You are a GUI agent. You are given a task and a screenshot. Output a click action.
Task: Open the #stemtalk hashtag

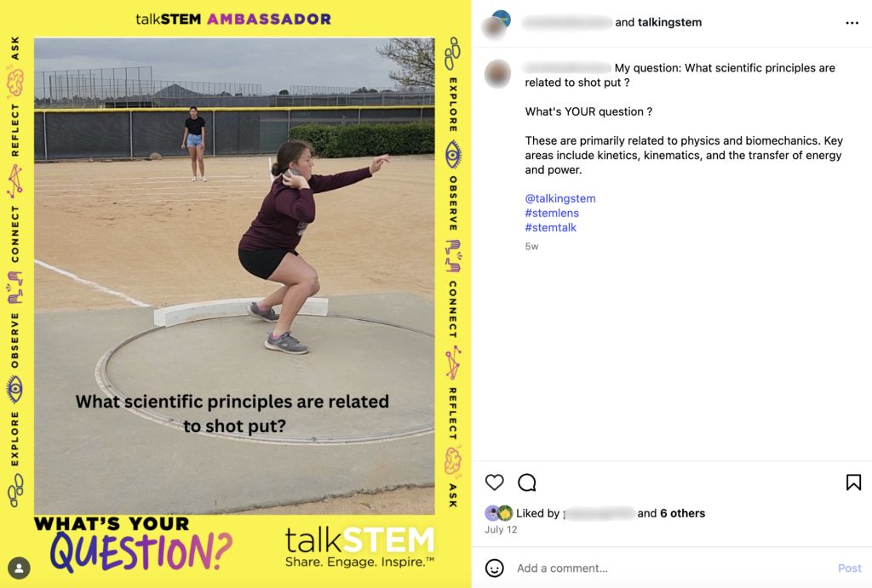(550, 227)
